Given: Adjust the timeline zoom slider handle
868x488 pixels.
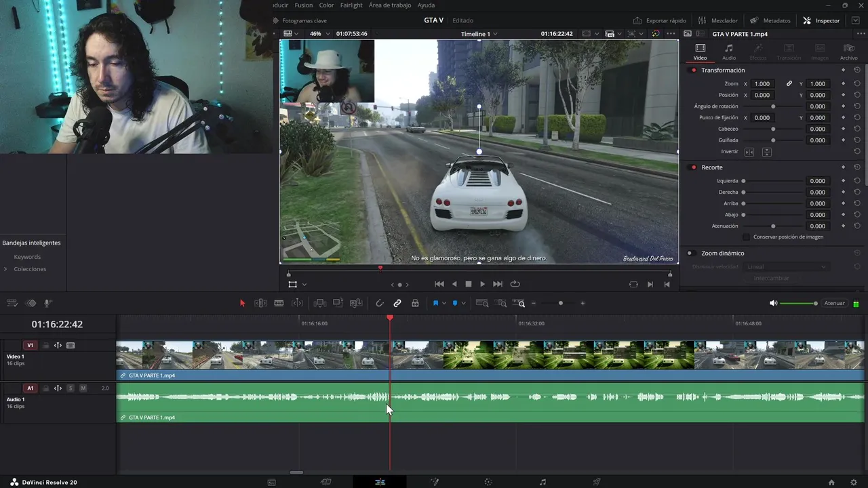Looking at the screenshot, I should [560, 303].
